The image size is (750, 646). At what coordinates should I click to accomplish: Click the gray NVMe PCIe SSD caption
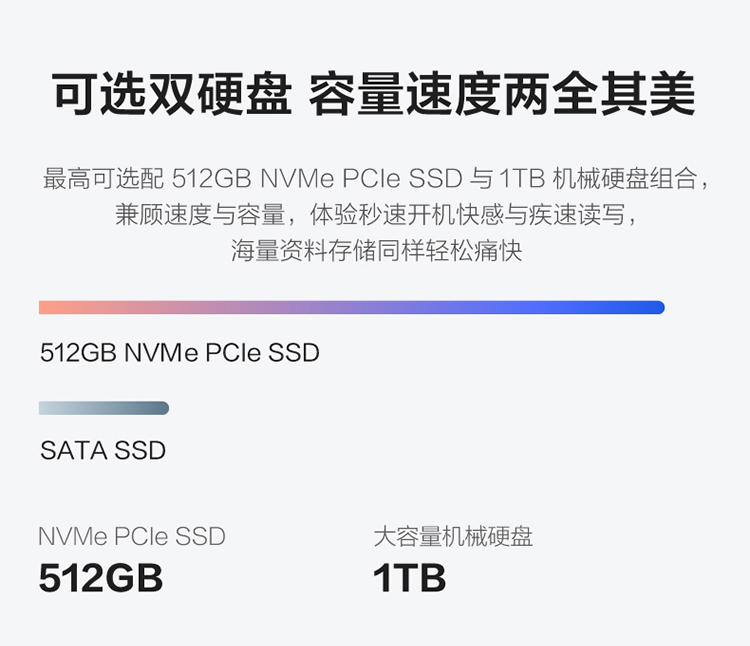click(132, 536)
